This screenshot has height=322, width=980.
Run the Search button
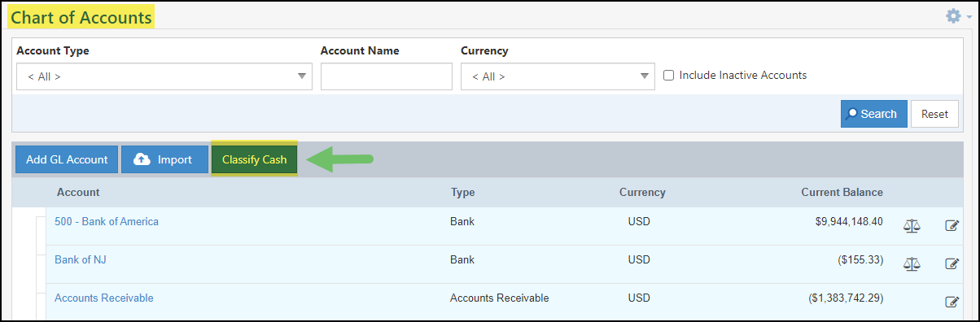tap(873, 114)
